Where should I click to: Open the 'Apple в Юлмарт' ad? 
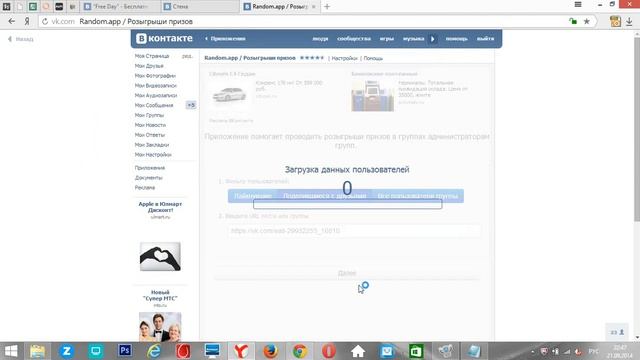[x=160, y=207]
